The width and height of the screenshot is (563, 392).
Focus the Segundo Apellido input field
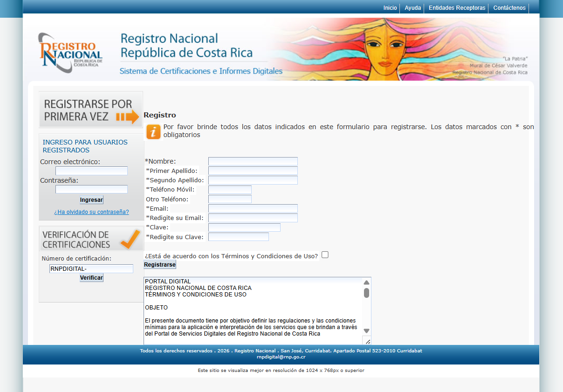coord(253,180)
